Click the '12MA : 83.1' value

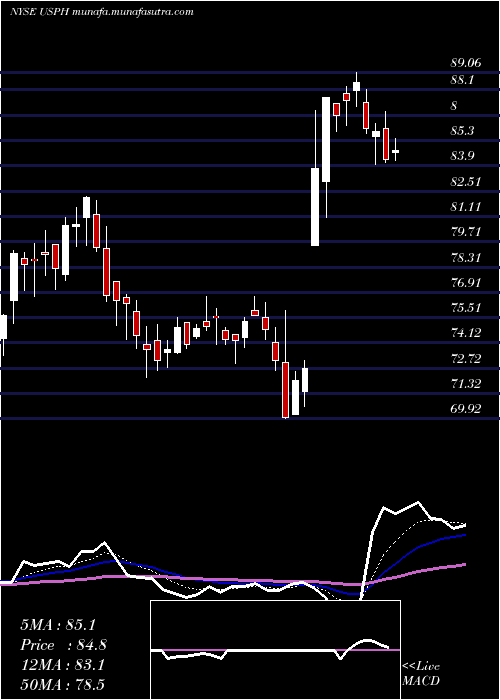(x=62, y=665)
